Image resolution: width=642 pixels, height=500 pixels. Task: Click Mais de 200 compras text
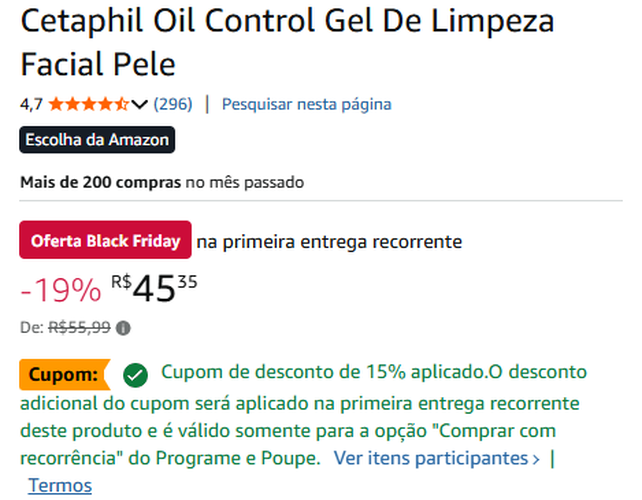click(100, 183)
